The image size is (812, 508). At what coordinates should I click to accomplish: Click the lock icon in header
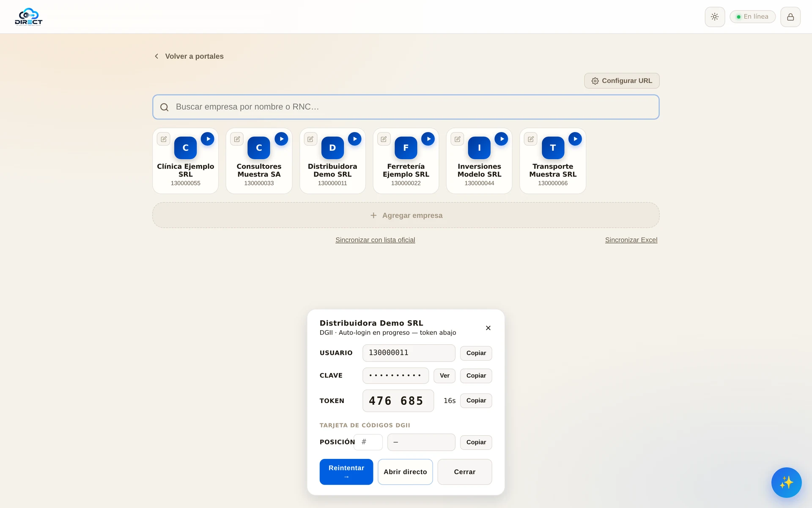[x=790, y=17]
